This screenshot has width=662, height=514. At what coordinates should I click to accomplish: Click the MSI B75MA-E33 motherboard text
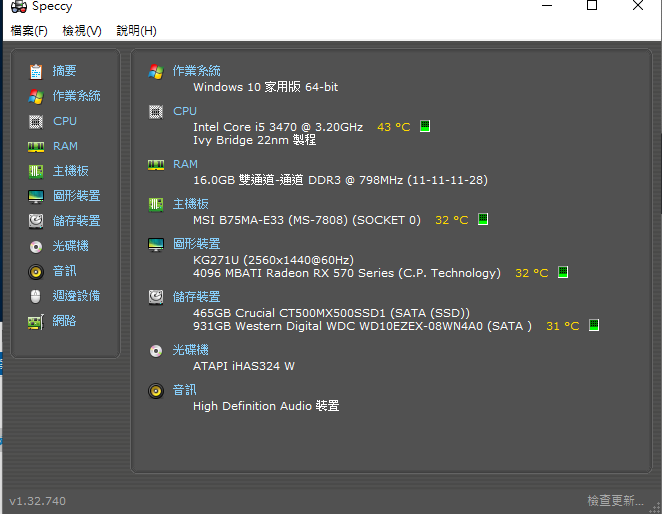(307, 220)
